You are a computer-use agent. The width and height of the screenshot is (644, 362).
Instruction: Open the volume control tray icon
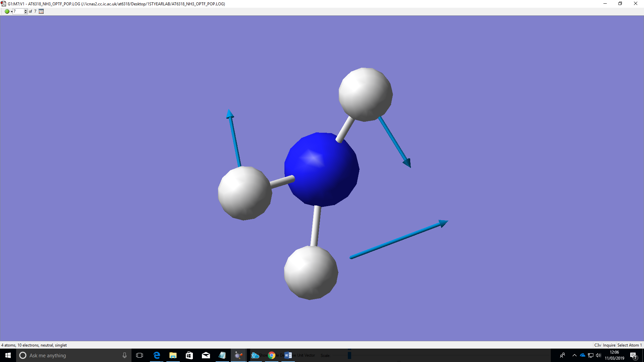599,355
